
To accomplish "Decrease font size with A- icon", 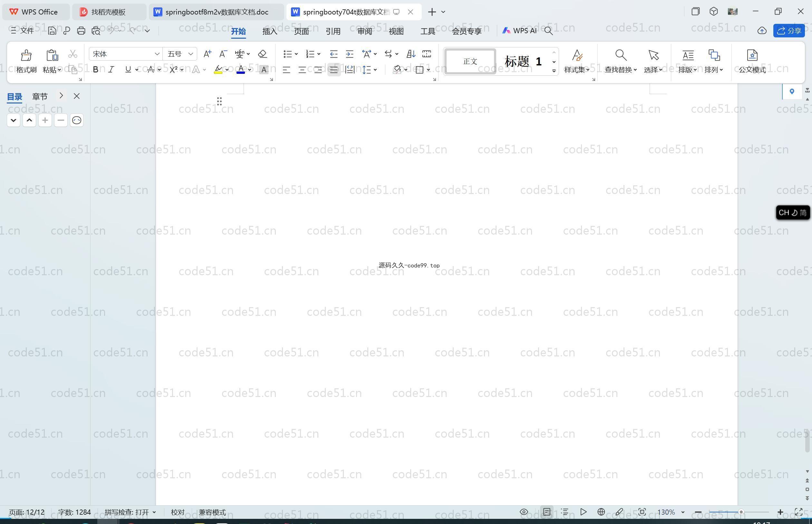I will [x=223, y=54].
